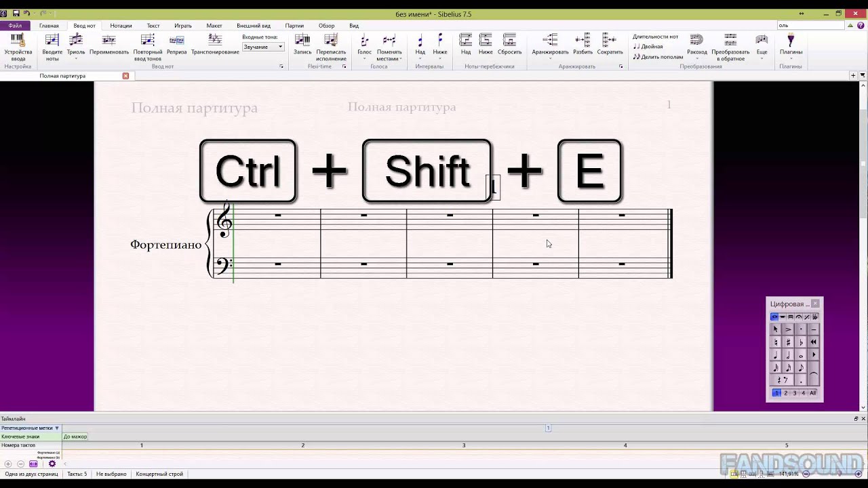
Task: Select the sharp sign on keypad
Action: 788,342
